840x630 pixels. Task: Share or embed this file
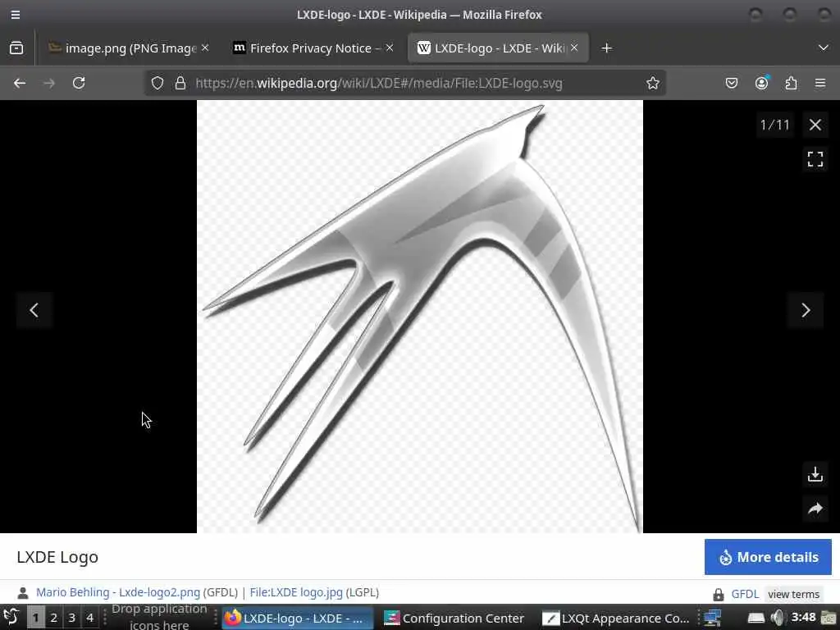pyautogui.click(x=815, y=509)
